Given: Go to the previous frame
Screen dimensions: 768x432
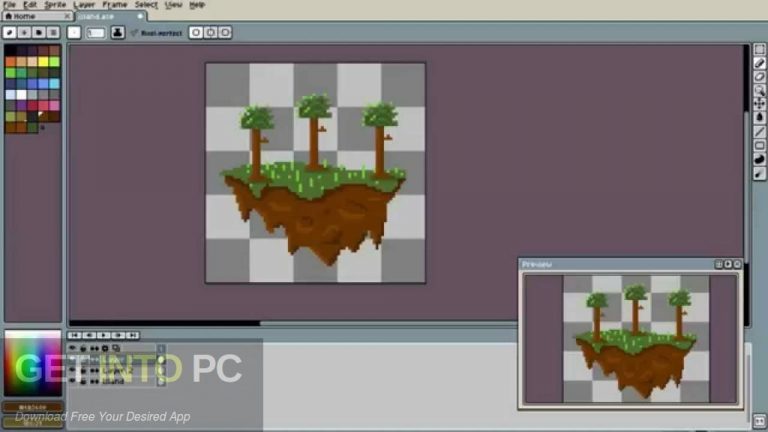Looking at the screenshot, I should (x=89, y=335).
